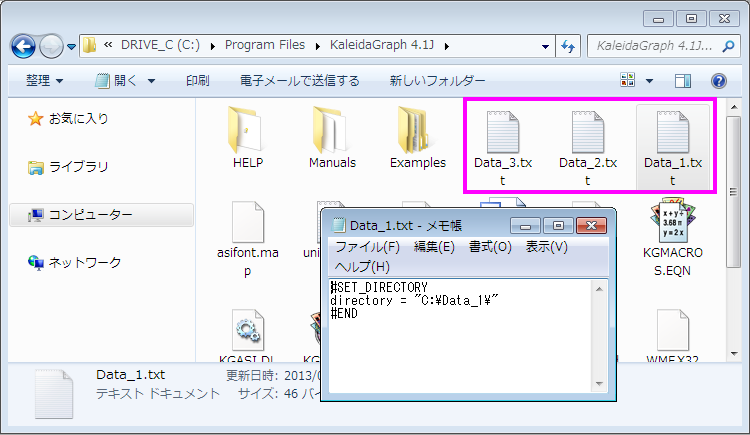
Task: Click 電子メールで送信する command
Action: point(299,80)
